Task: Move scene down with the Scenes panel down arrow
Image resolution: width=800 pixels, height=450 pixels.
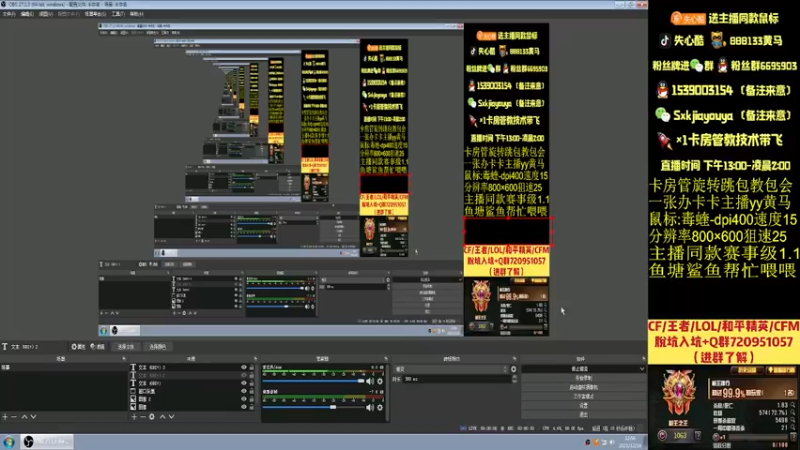Action: [33, 417]
